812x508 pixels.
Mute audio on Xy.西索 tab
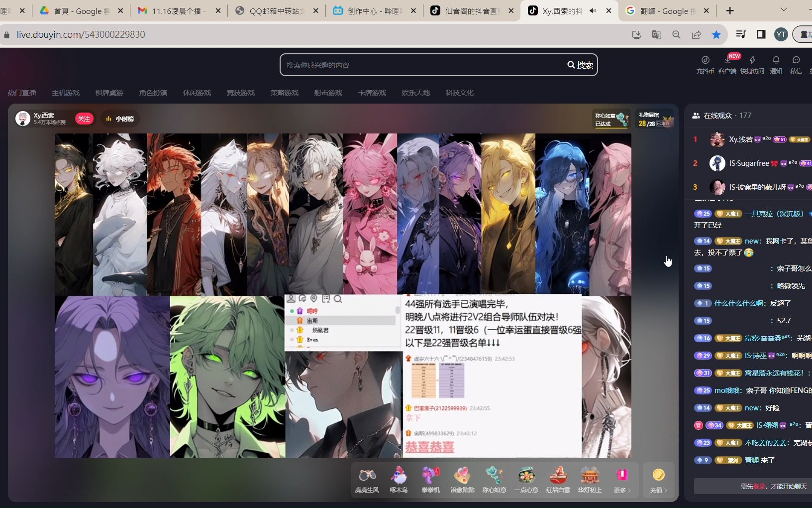click(593, 10)
